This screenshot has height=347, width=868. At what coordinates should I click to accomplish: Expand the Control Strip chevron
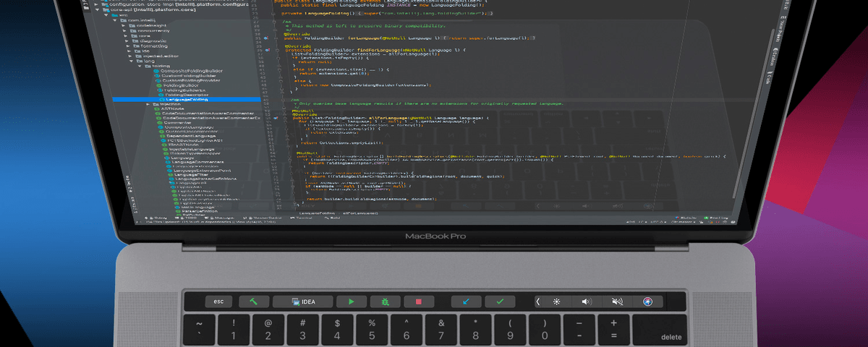pos(537,301)
